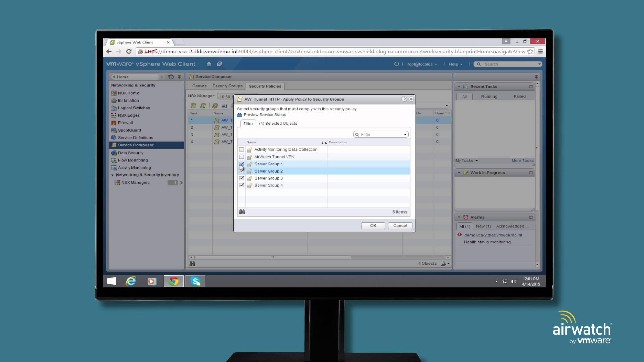Click the create security policy toolbar icon
Screen dimensions: 644x362
193,106
